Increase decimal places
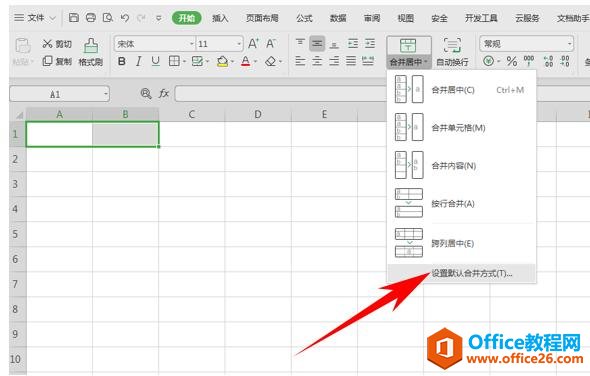The height and width of the screenshot is (376, 590). pyautogui.click(x=548, y=61)
